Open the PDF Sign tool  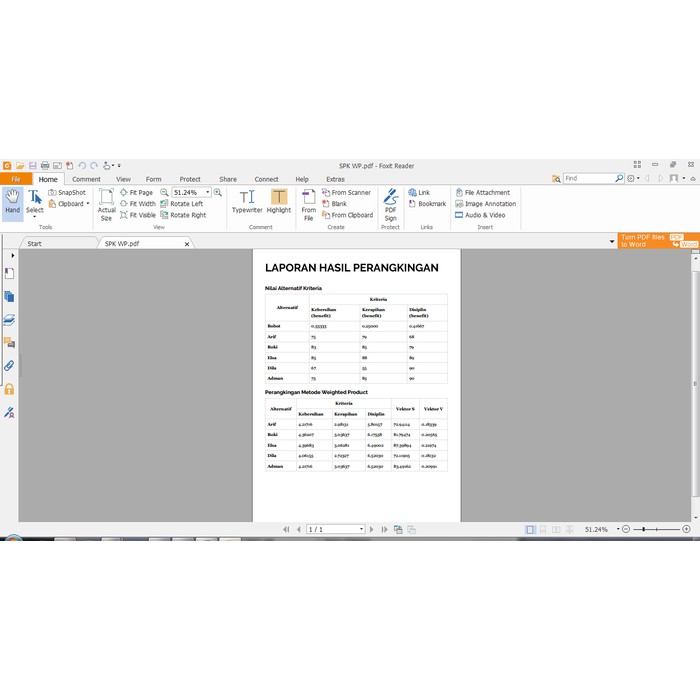391,205
